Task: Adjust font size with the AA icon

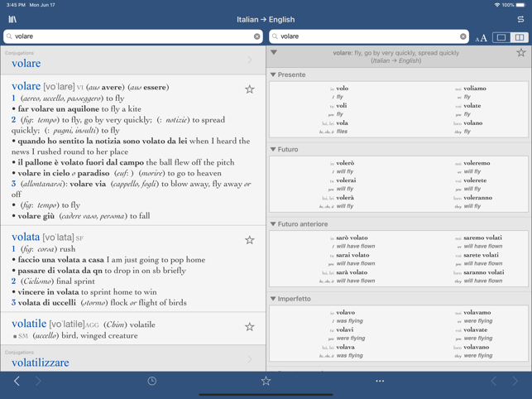Action: pyautogui.click(x=481, y=37)
